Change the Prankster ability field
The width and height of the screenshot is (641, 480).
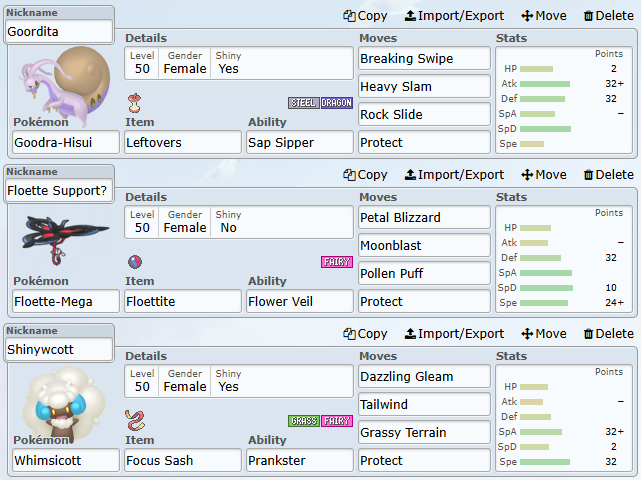300,460
